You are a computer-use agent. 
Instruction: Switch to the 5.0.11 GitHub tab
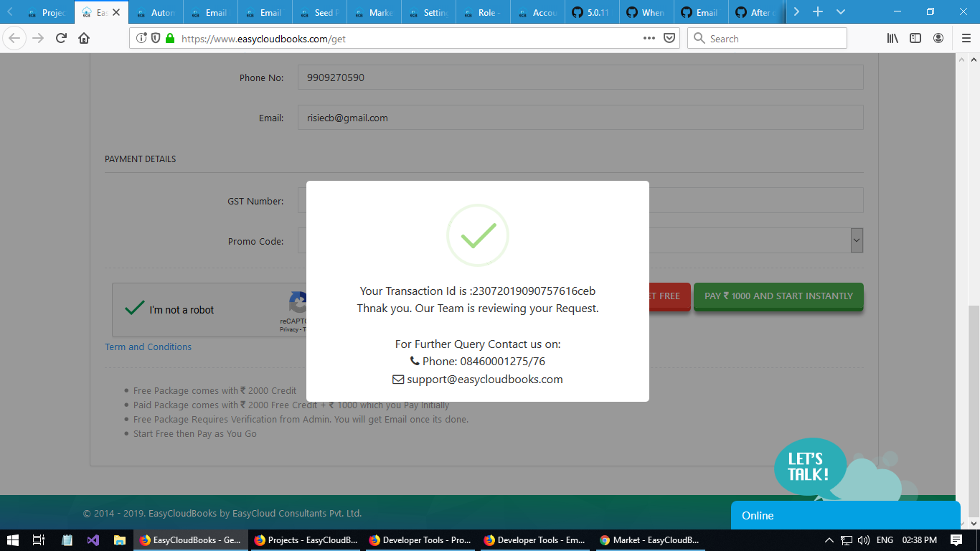[x=593, y=12]
